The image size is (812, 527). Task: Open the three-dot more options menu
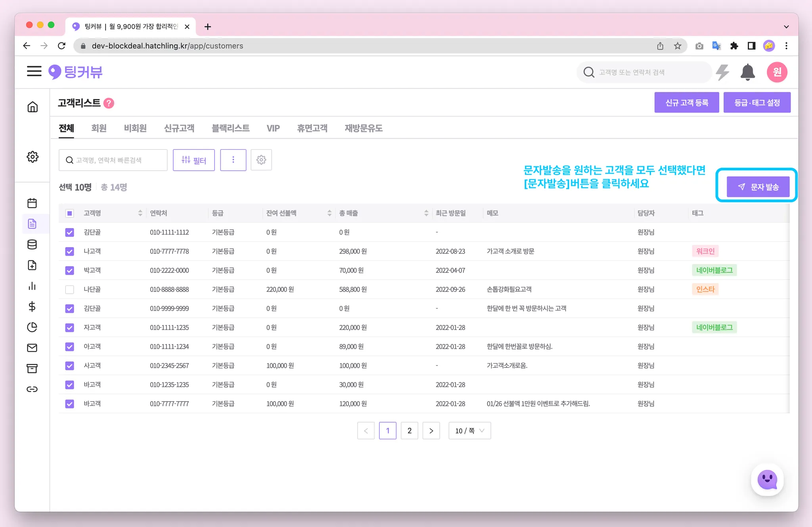[233, 160]
